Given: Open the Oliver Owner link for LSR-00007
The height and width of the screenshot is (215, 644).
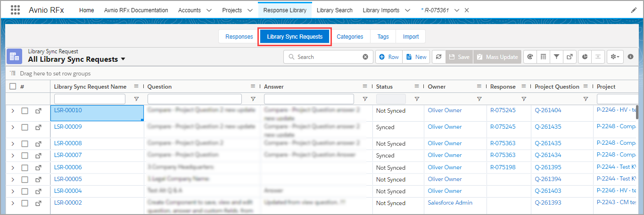Looking at the screenshot, I should [x=445, y=155].
